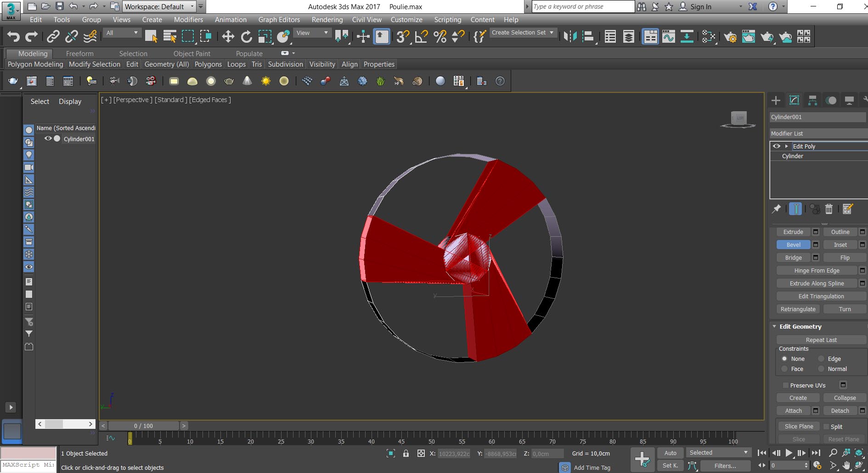The image size is (868, 473).
Task: Enable the Split checkbox
Action: [x=826, y=427]
